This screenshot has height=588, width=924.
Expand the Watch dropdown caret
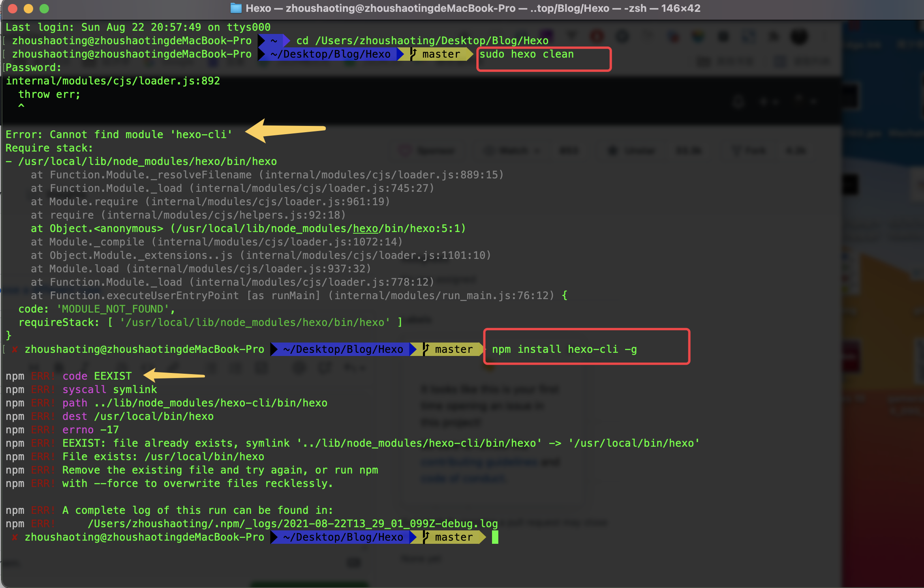click(x=538, y=150)
